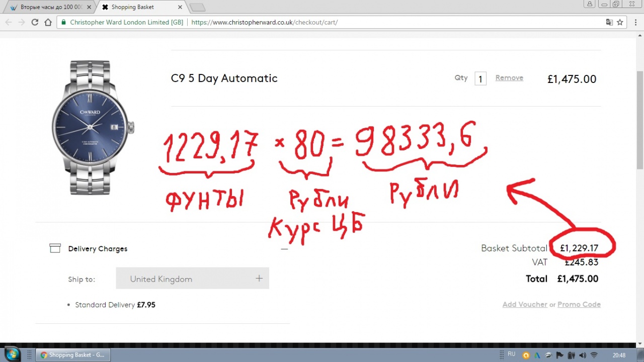Screen dimensions: 644x362
Task: Reload the page with the refresh icon
Action: click(x=35, y=22)
